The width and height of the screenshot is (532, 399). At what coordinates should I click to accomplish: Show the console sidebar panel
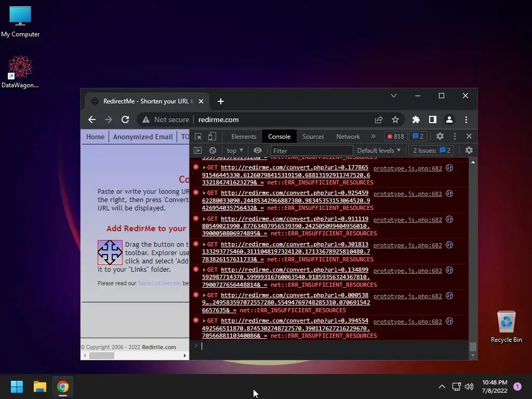(197, 150)
